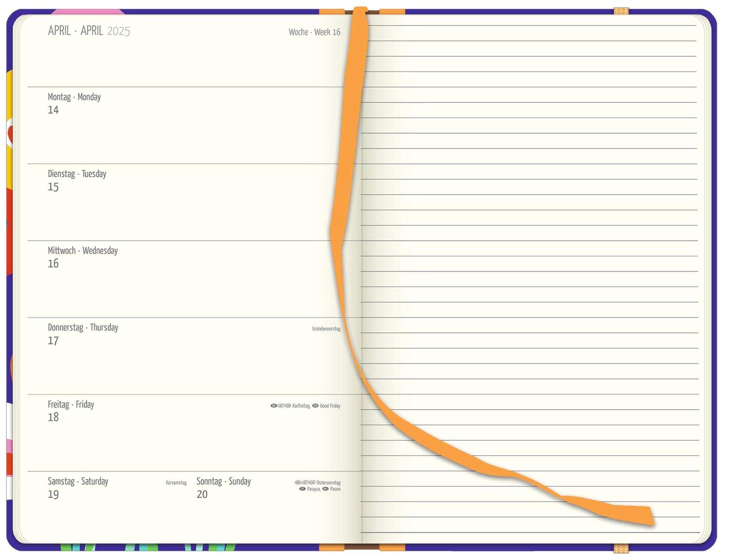Select the date number 18
Screen dimensions: 730x560
coord(53,417)
